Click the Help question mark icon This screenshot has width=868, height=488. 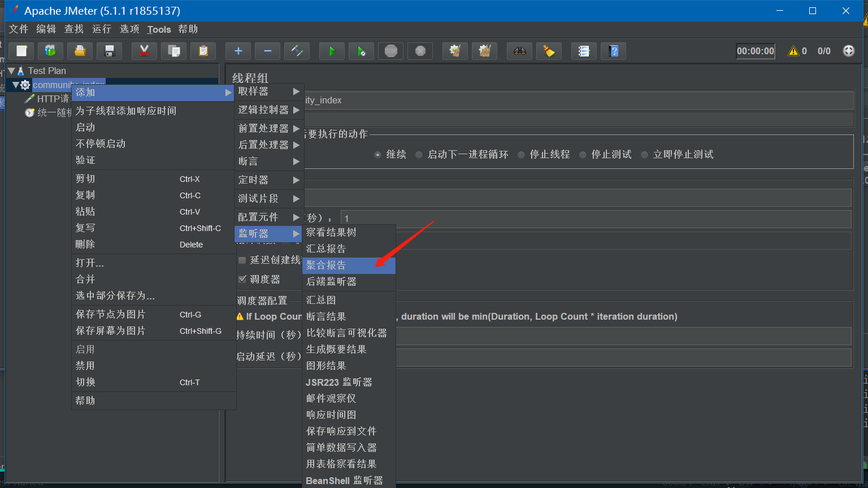(x=613, y=51)
